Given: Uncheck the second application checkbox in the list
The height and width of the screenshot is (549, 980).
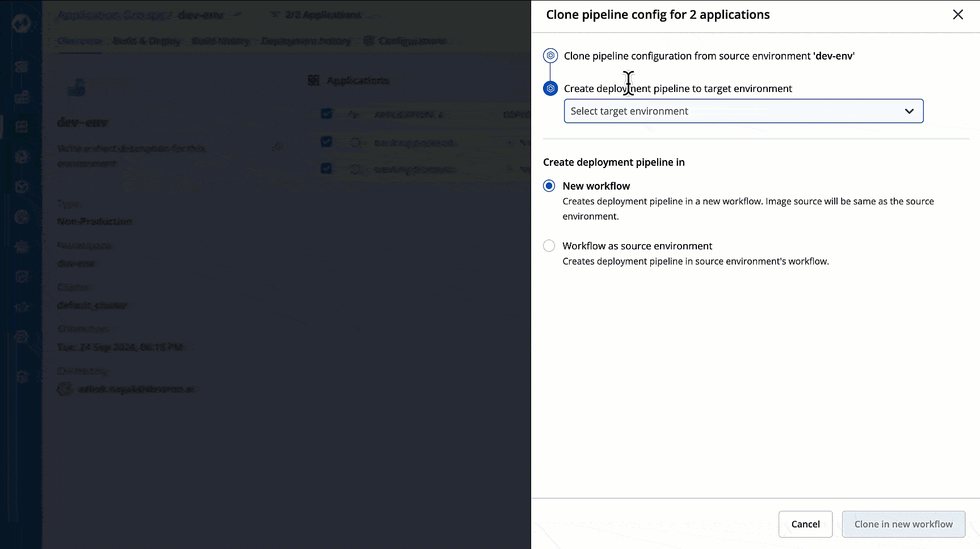Looking at the screenshot, I should [326, 141].
